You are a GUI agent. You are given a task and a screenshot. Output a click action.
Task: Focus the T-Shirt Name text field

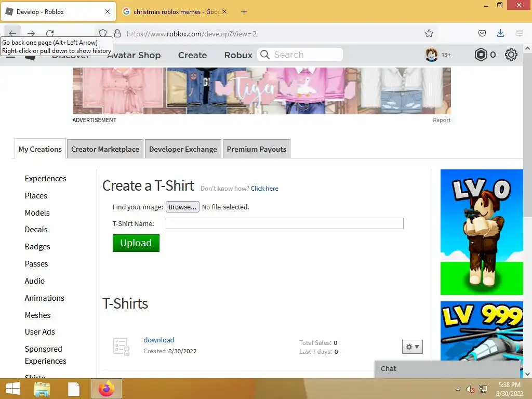pos(284,223)
